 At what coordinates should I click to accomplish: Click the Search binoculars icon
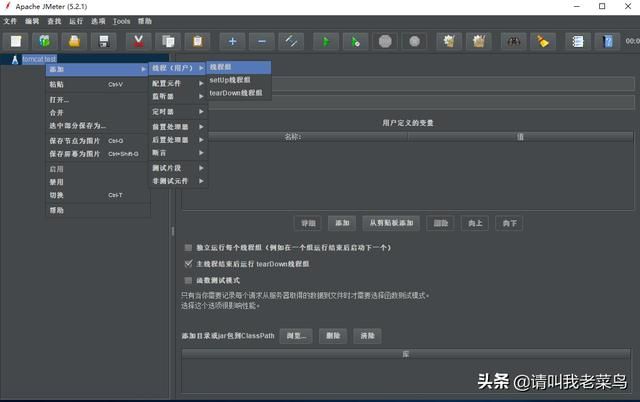coord(513,41)
